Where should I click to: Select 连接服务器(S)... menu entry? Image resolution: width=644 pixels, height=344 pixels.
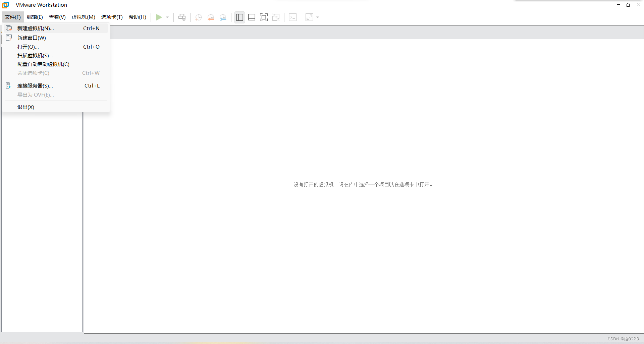56,85
